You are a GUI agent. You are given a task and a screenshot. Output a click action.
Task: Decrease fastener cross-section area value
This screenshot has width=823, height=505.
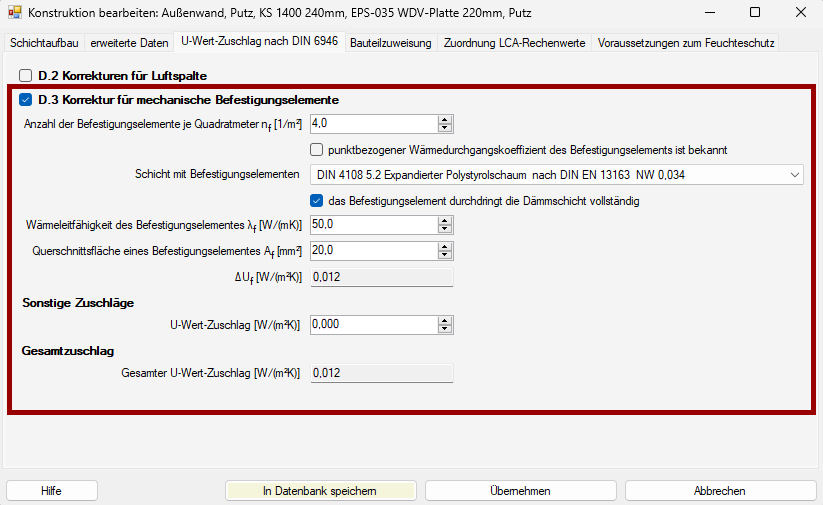(445, 255)
